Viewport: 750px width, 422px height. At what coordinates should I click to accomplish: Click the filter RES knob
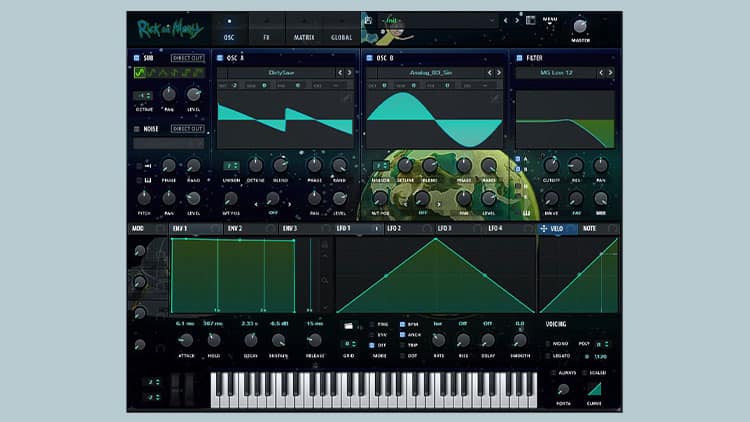click(x=576, y=166)
